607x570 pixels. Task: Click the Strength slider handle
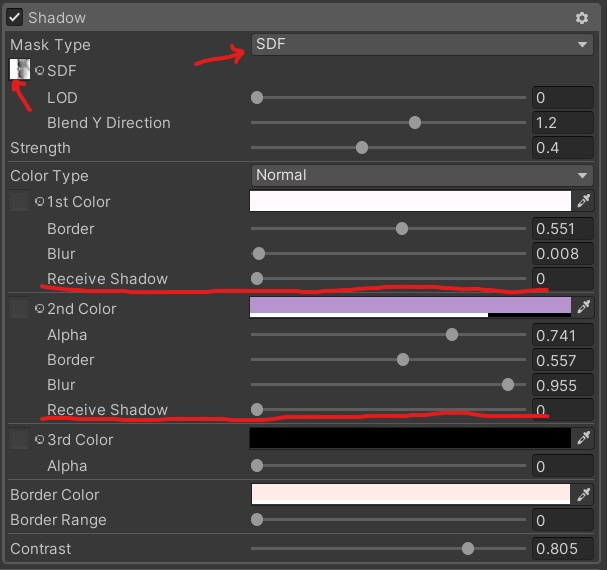click(362, 148)
